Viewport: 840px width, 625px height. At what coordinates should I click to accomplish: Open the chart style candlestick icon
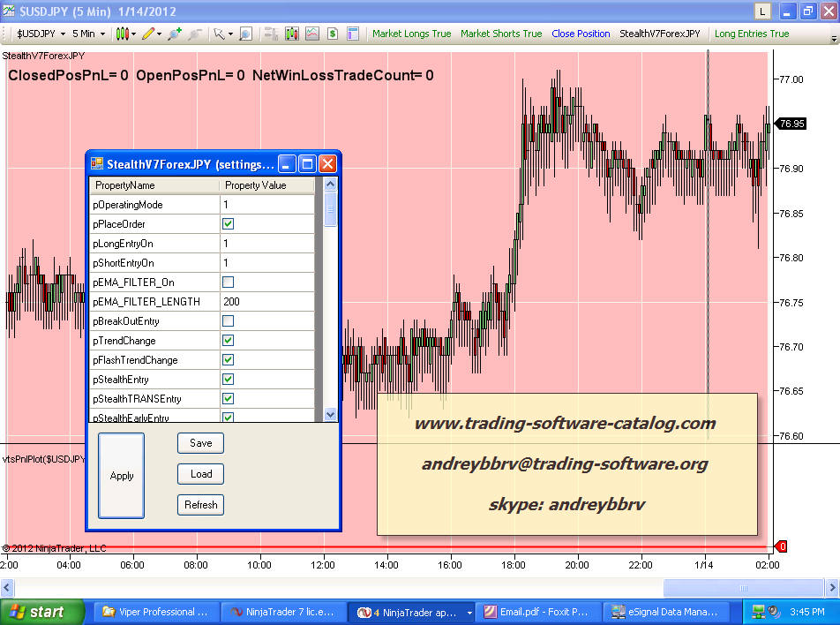point(123,34)
